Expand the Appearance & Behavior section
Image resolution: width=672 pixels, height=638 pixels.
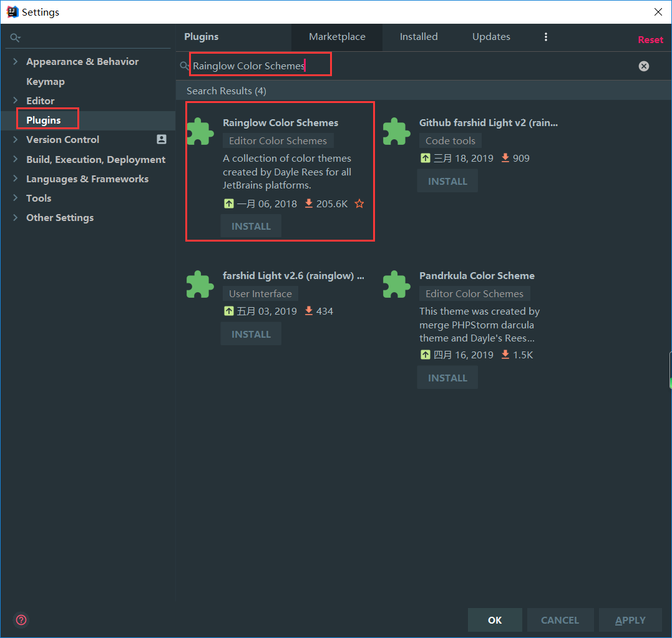pyautogui.click(x=16, y=62)
